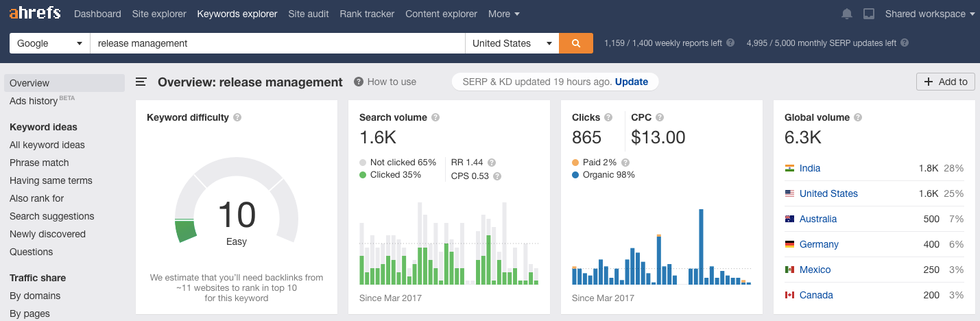Click the release management keyword input field
Image resolution: width=980 pixels, height=321 pixels.
click(278, 43)
